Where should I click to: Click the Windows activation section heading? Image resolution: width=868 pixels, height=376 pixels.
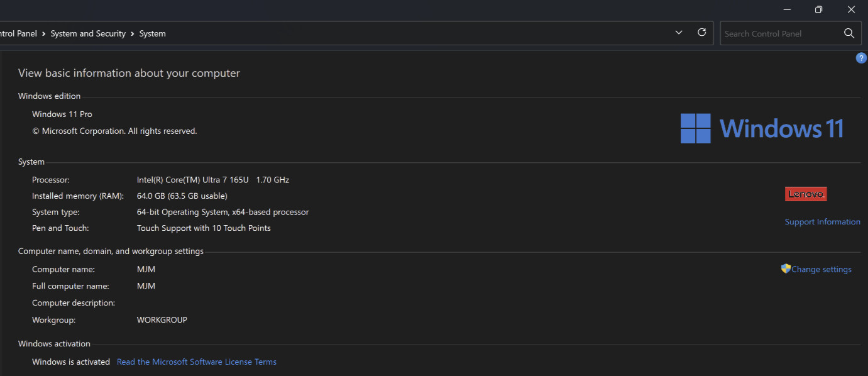pyautogui.click(x=54, y=344)
